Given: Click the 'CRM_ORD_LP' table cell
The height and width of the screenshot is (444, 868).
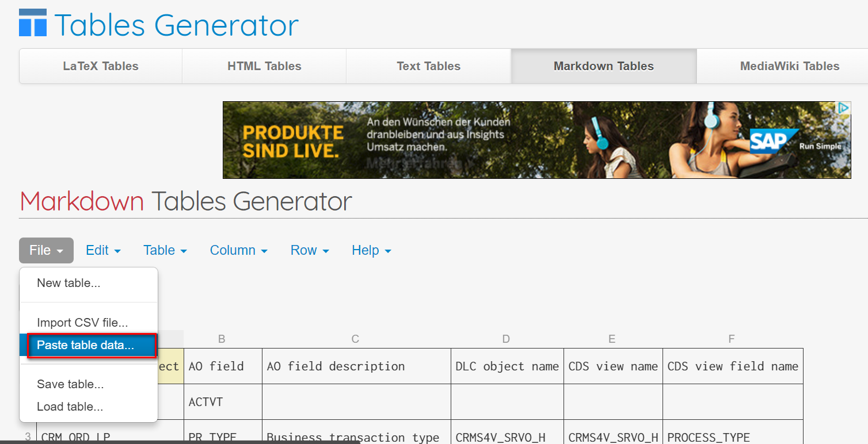Looking at the screenshot, I should pos(110,432).
